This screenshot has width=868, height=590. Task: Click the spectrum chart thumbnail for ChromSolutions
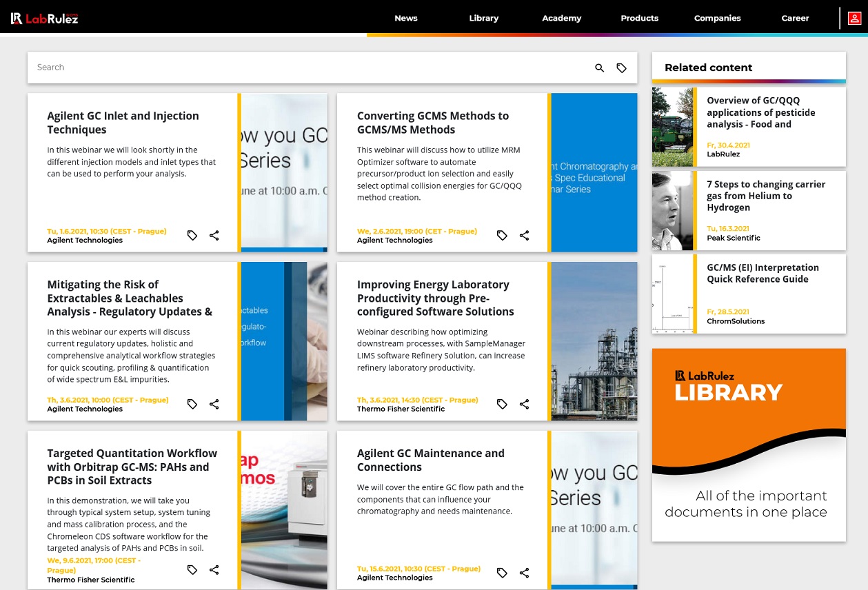(672, 294)
